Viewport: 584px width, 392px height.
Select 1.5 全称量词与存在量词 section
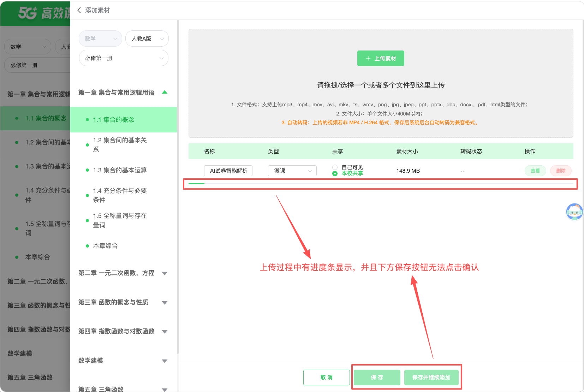(124, 220)
